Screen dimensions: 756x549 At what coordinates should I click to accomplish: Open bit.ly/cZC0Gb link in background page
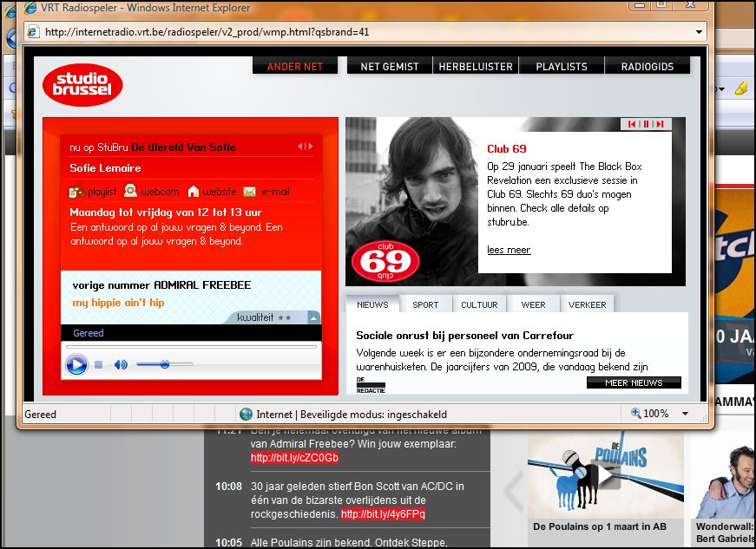(x=294, y=458)
